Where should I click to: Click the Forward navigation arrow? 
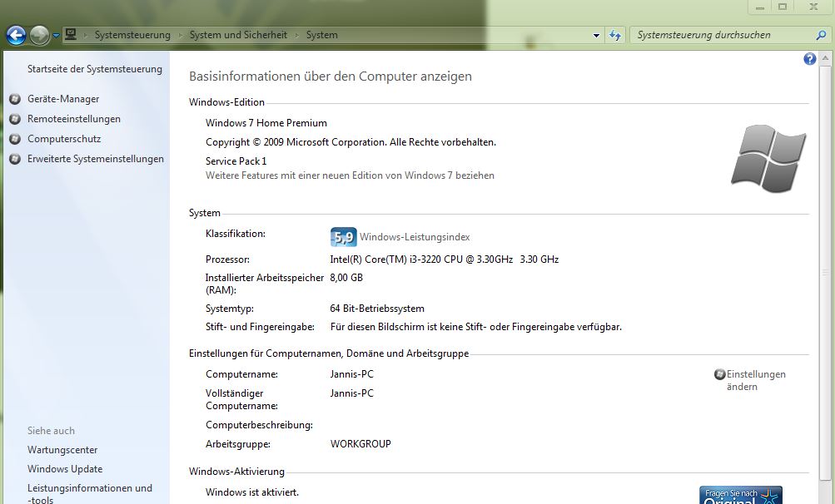click(39, 36)
